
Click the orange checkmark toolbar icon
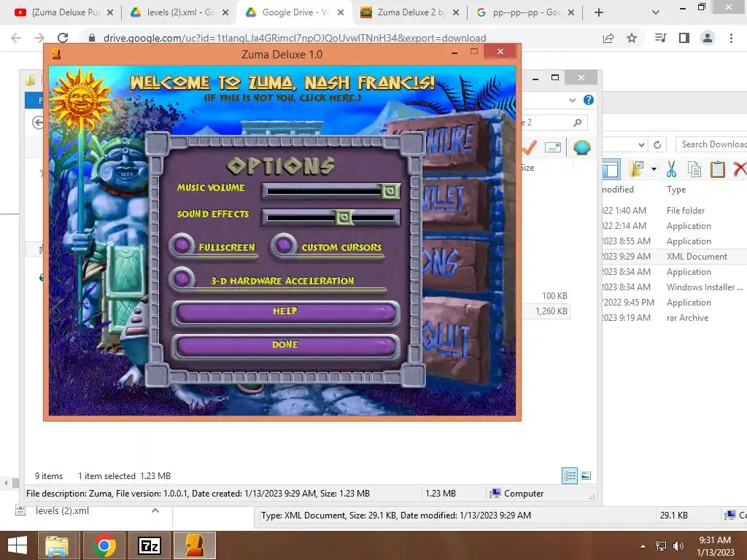click(529, 147)
